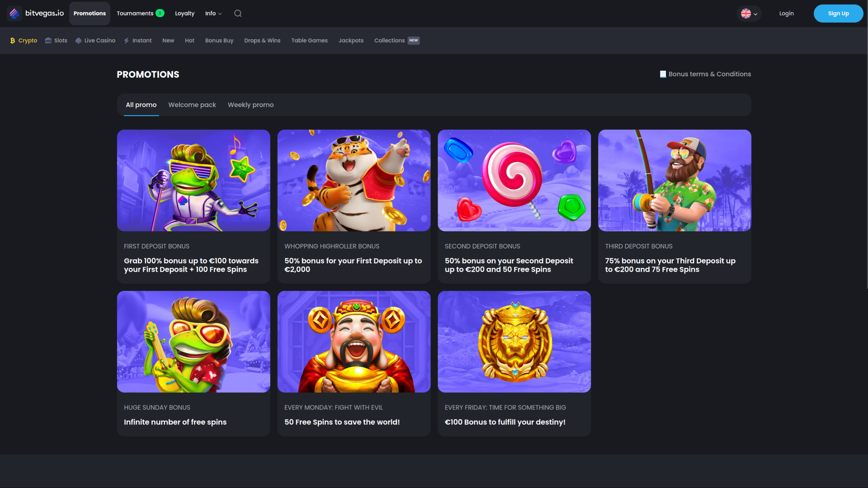Expand the Tournaments menu item
The width and height of the screenshot is (868, 488).
(140, 13)
